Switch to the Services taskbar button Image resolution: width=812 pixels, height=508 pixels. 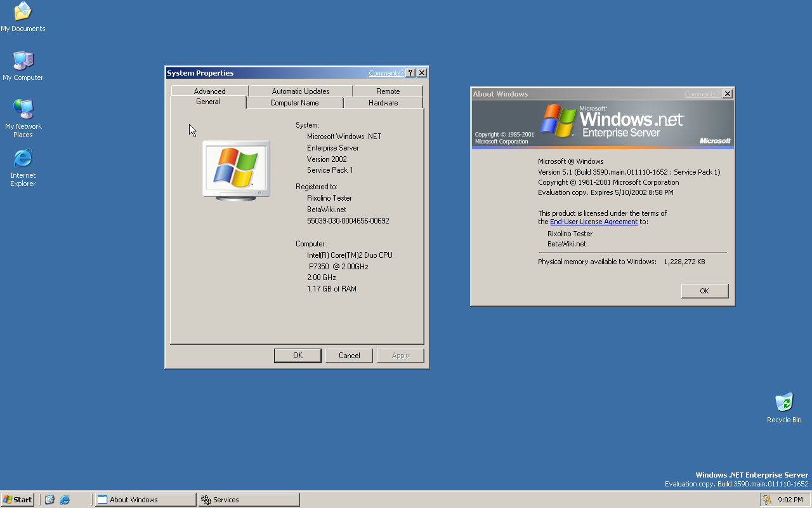[x=249, y=500]
